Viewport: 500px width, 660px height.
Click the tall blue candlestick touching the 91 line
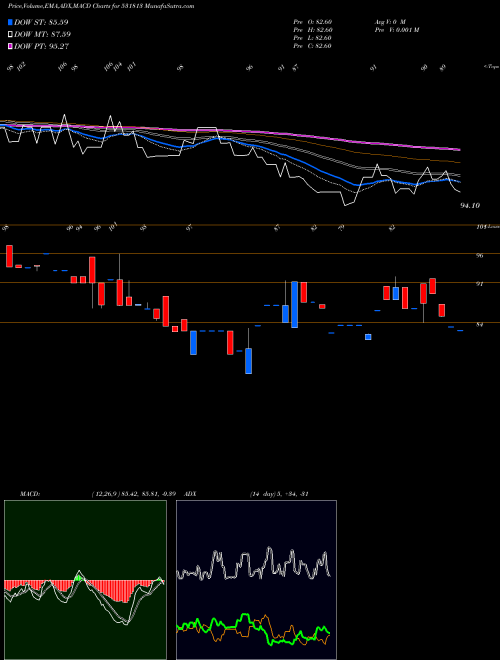(295, 304)
